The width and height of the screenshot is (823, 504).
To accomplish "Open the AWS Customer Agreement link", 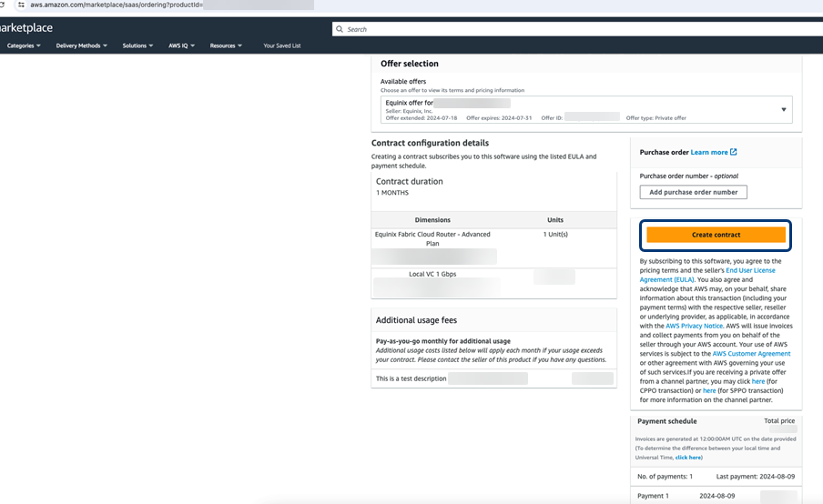I will (751, 354).
